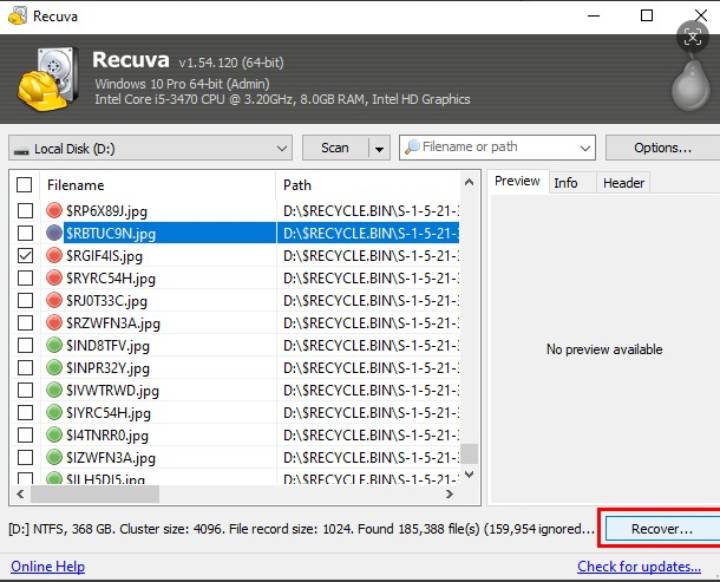Click the search magnifier icon in filter box

pyautogui.click(x=412, y=147)
